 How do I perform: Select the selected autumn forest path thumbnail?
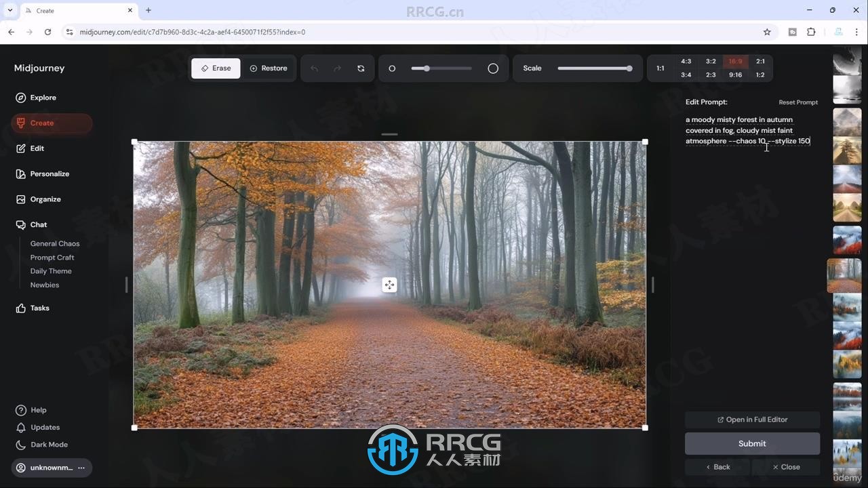[x=845, y=275]
